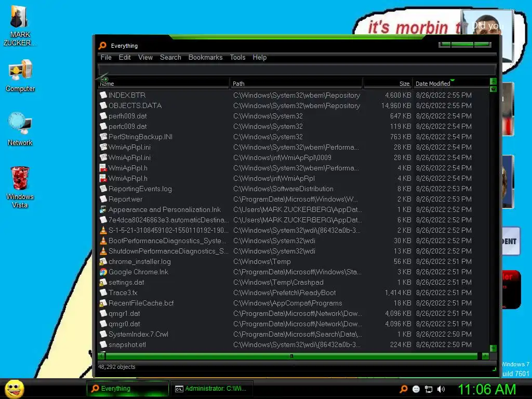Open the Bookmarks menu
532x399 pixels.
point(205,57)
